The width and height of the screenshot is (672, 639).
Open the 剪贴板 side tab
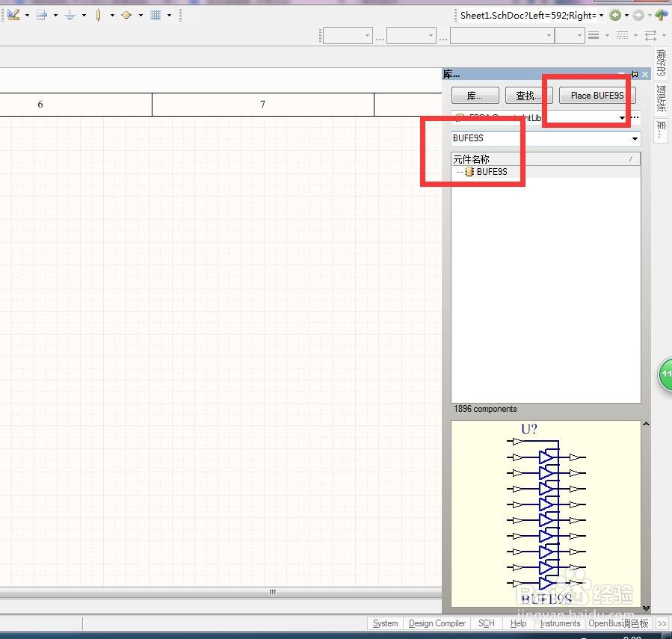click(x=662, y=98)
